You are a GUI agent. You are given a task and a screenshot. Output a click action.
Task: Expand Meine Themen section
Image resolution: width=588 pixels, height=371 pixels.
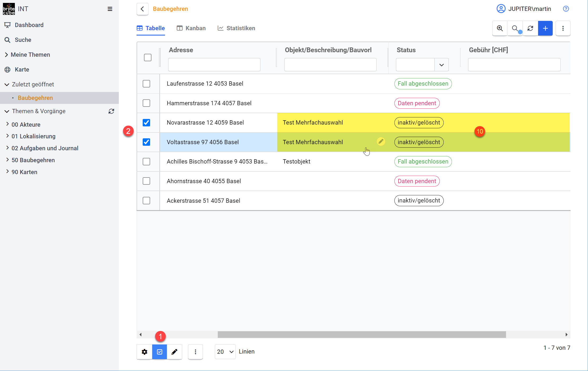[6, 55]
